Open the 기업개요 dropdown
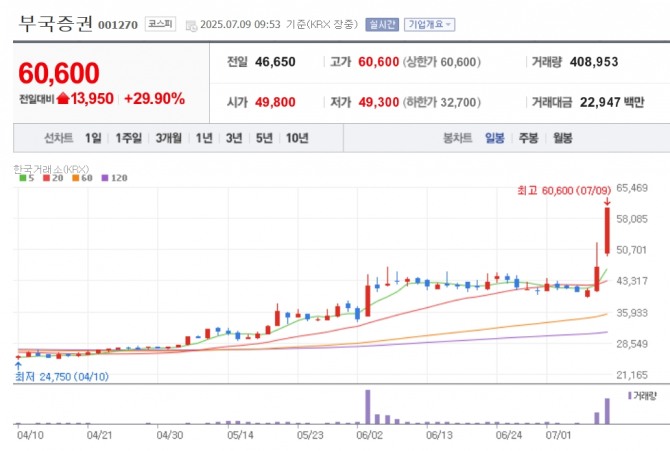Image resolution: width=670 pixels, height=451 pixels. pyautogui.click(x=429, y=24)
